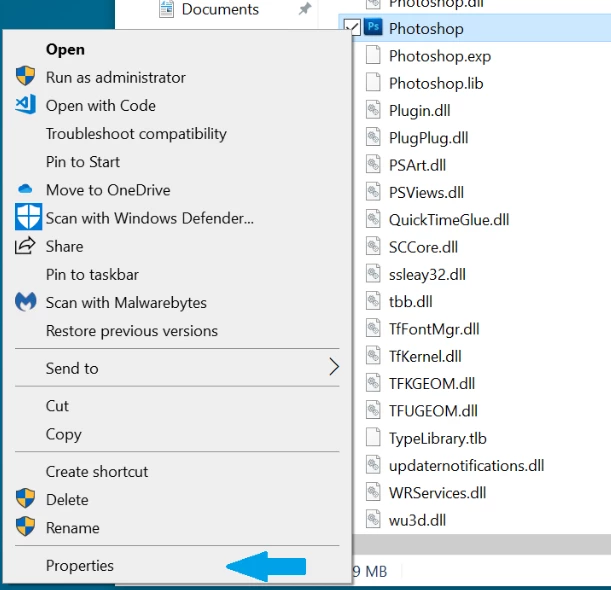Select file name TFUGEOM.dll
Image resolution: width=611 pixels, height=590 pixels.
click(x=433, y=411)
